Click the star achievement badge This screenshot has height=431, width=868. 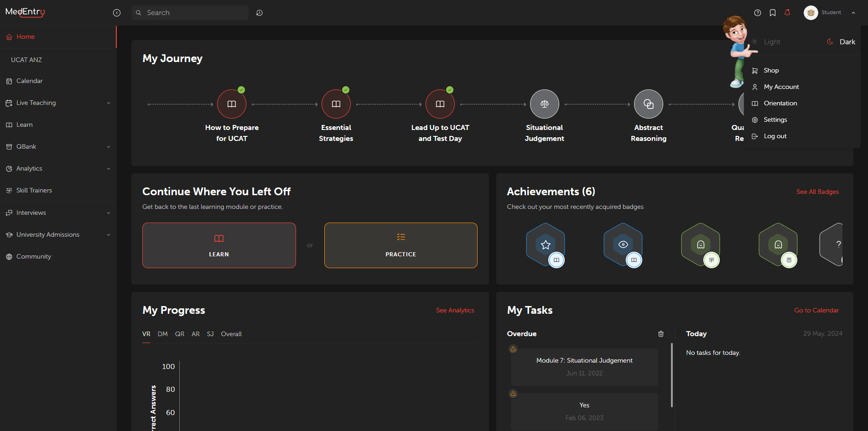coord(546,244)
